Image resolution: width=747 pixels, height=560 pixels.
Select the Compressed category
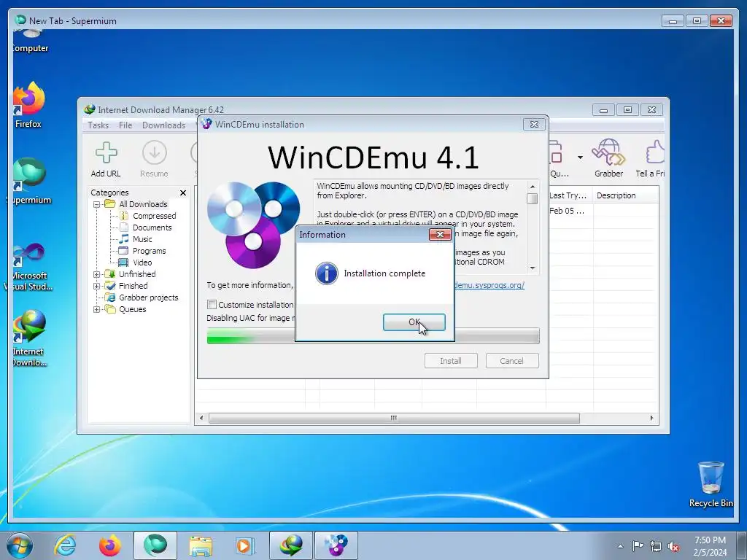click(x=155, y=216)
